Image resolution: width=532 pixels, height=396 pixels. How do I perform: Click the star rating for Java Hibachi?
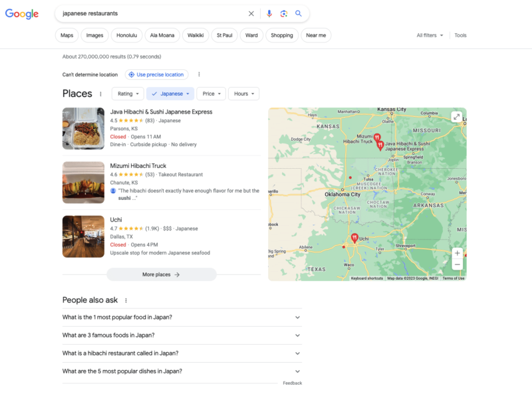coord(131,121)
